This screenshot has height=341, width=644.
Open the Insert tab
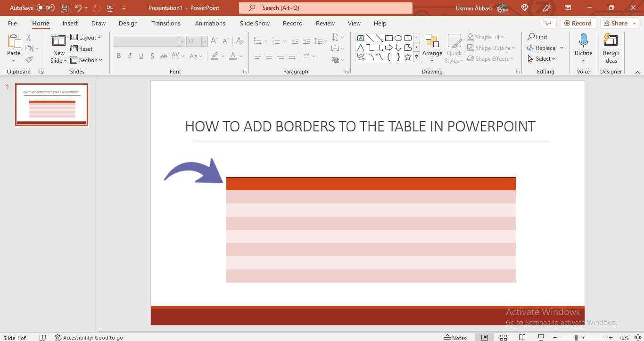point(70,23)
